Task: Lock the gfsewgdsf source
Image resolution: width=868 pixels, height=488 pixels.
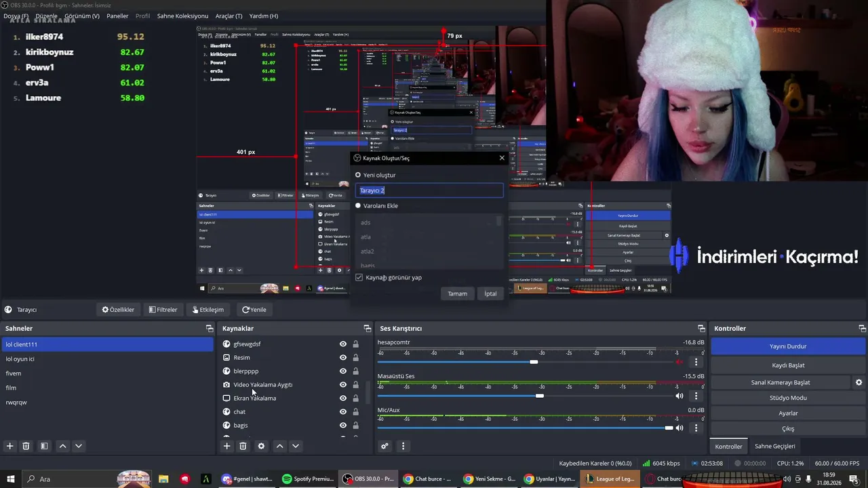Action: tap(355, 344)
